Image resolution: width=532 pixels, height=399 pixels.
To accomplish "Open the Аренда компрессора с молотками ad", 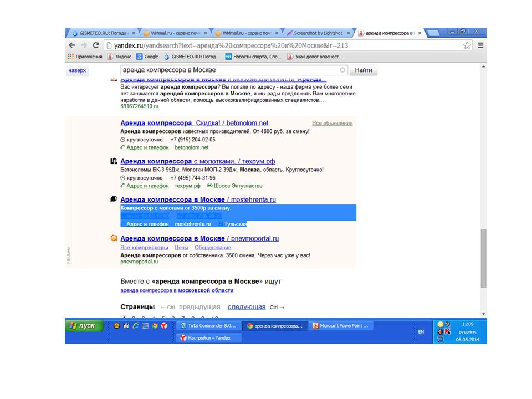I will click(197, 161).
